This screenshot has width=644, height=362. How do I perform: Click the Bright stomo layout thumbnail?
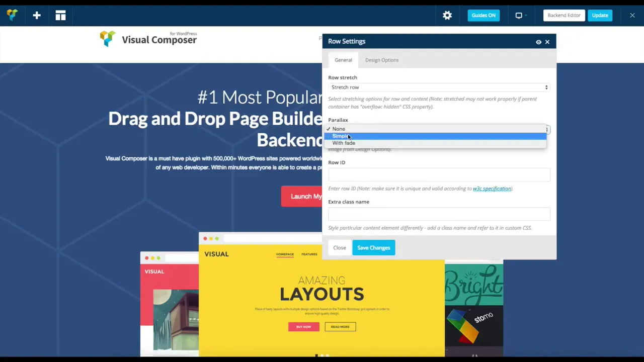click(474, 308)
